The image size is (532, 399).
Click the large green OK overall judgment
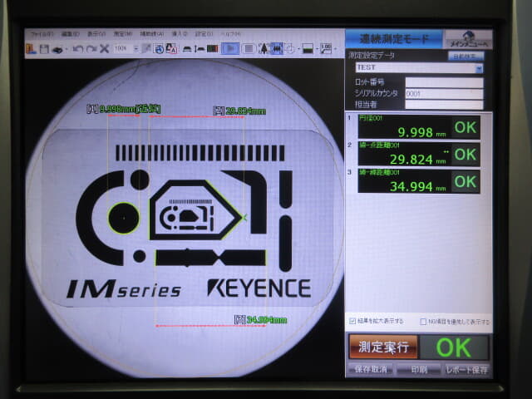tap(454, 347)
